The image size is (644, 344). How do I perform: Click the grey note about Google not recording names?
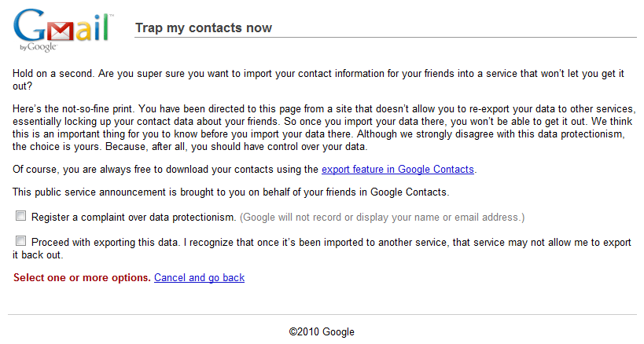pyautogui.click(x=382, y=217)
